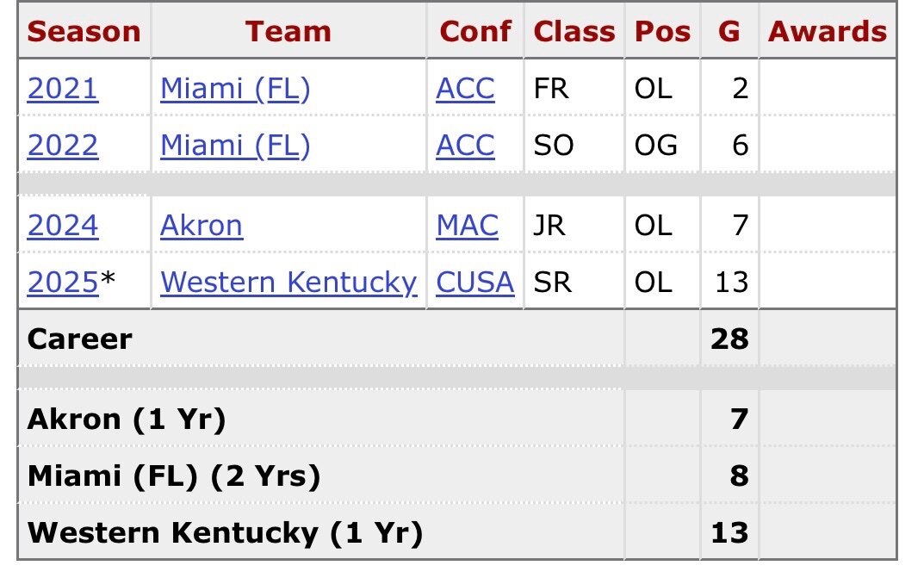
Task: Sort by the Season column header
Action: pos(84,32)
